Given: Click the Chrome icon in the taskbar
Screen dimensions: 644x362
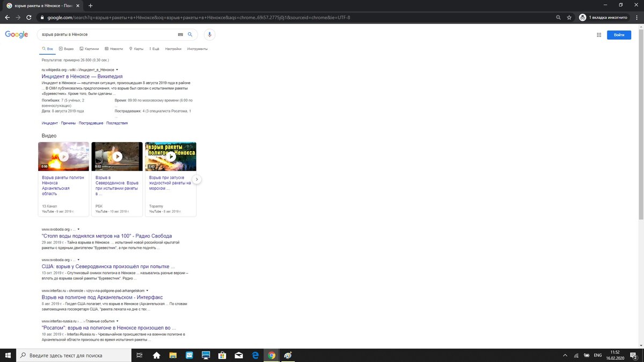Looking at the screenshot, I should pyautogui.click(x=272, y=355).
